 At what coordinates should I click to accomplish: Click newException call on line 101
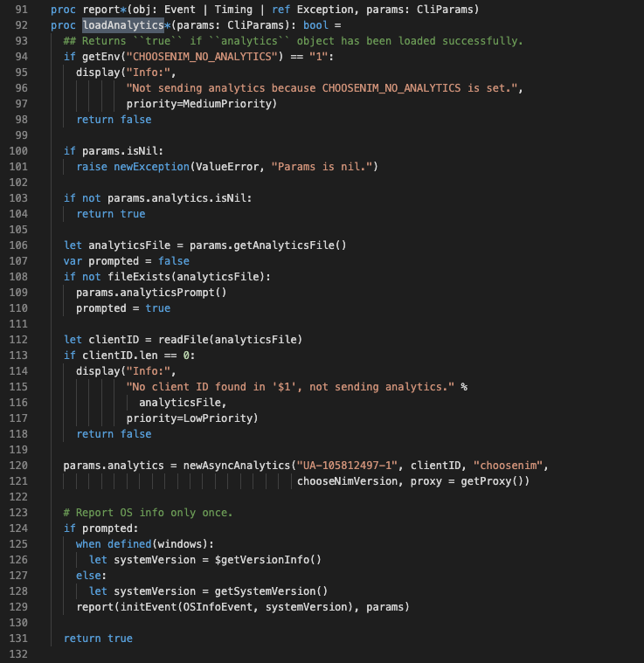click(x=151, y=167)
